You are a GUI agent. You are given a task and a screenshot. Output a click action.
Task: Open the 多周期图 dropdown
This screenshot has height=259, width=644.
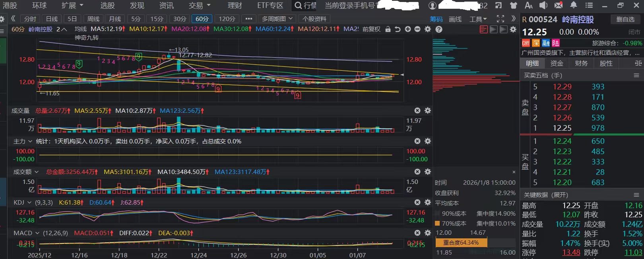click(x=277, y=19)
